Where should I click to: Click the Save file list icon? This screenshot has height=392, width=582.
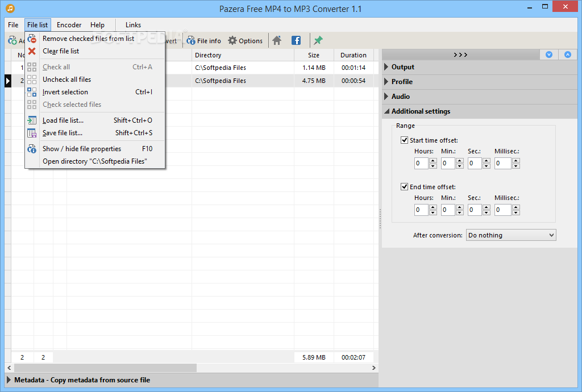click(32, 133)
